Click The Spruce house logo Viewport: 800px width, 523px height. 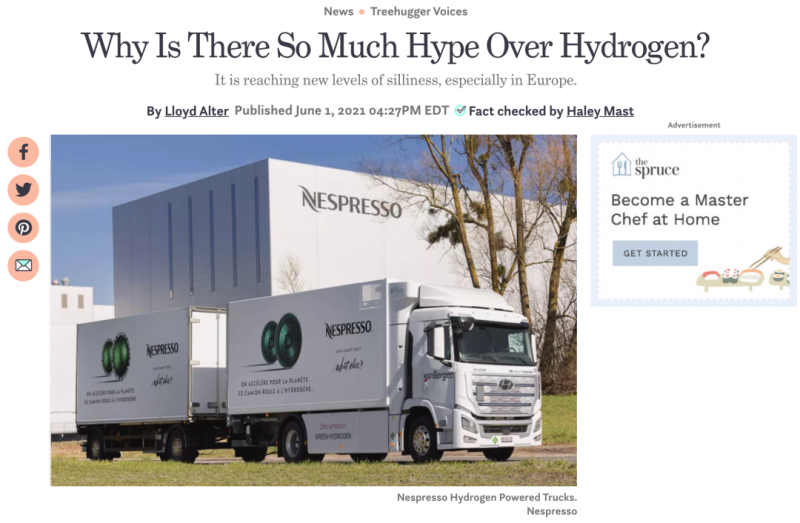point(621,165)
